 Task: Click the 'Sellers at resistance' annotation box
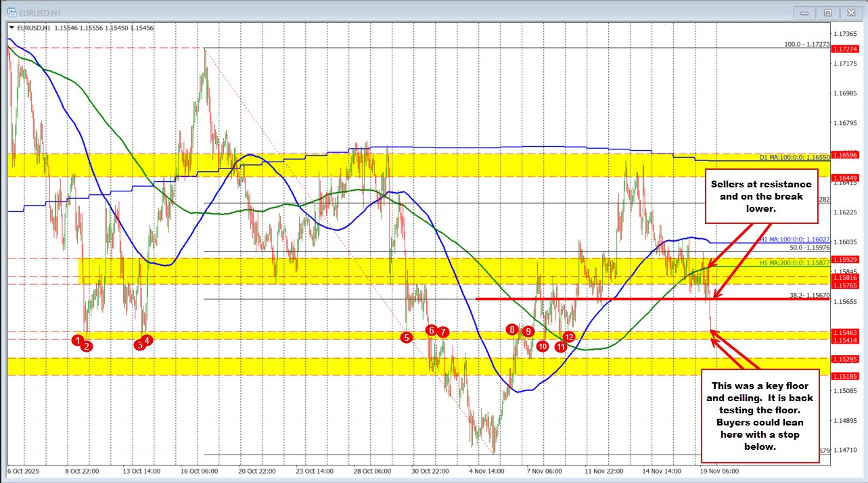762,197
